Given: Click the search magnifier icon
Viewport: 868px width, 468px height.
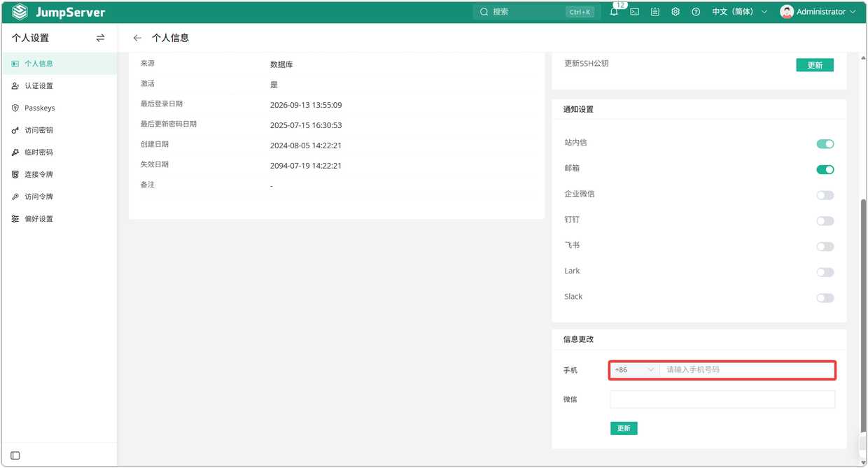Looking at the screenshot, I should [484, 12].
